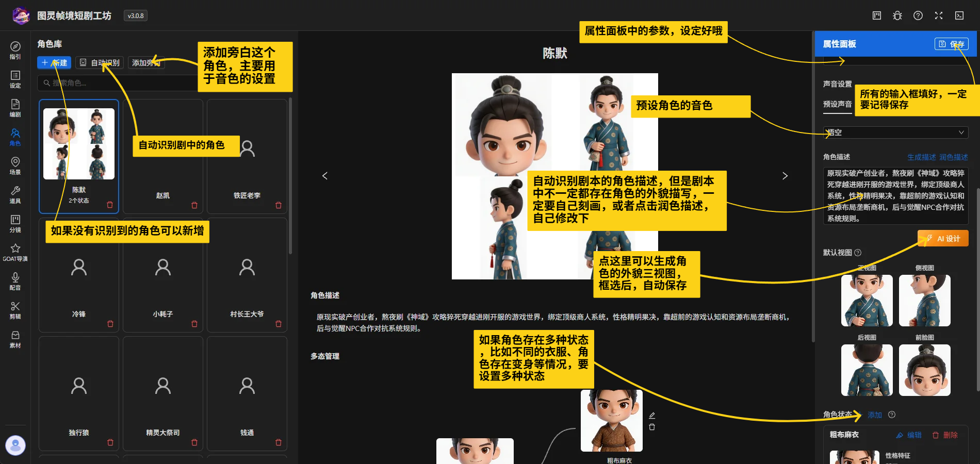Delete the 独行狼 character card
The height and width of the screenshot is (464, 980).
tap(110, 442)
